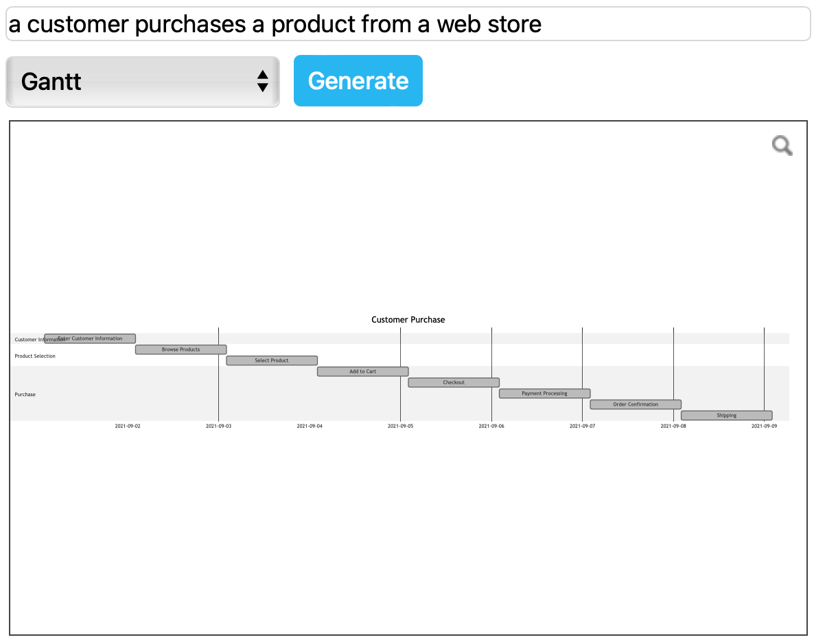814x644 pixels.
Task: Click the 2021-09-02 date axis label
Action: pyautogui.click(x=128, y=426)
